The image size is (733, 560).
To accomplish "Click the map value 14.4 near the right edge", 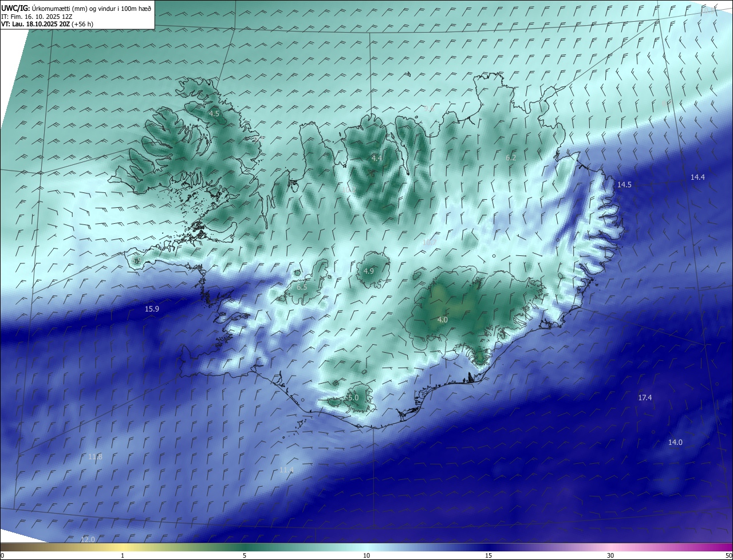I will (697, 177).
